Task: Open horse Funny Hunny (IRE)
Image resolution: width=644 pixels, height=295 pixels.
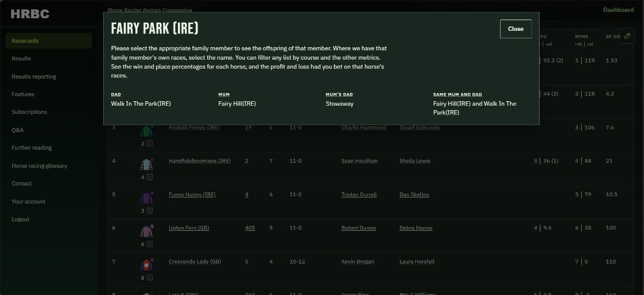Action: pos(192,194)
